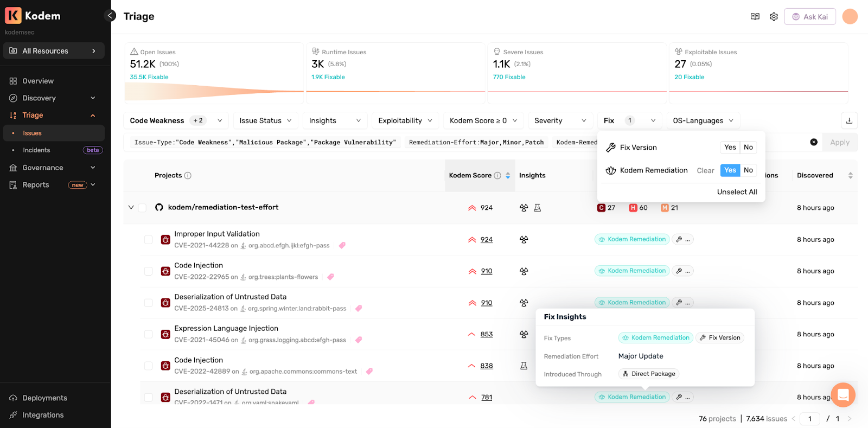Click the critical severity badge 27
868x428 pixels.
click(607, 208)
